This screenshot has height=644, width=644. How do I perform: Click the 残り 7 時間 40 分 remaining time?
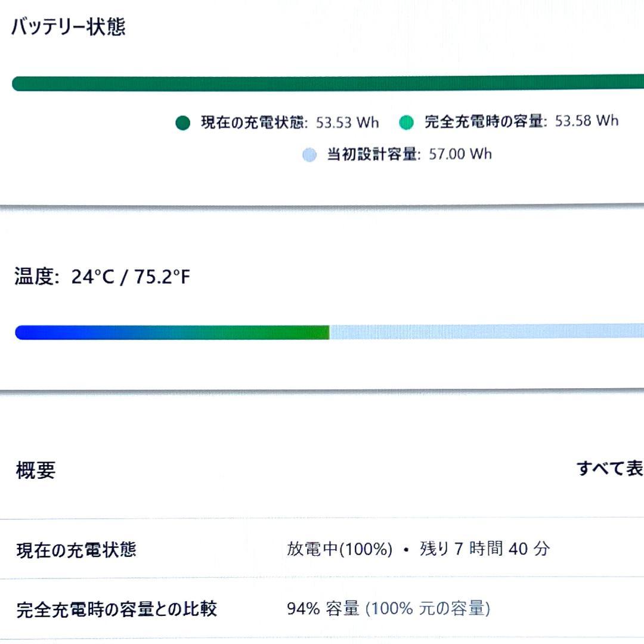(485, 549)
